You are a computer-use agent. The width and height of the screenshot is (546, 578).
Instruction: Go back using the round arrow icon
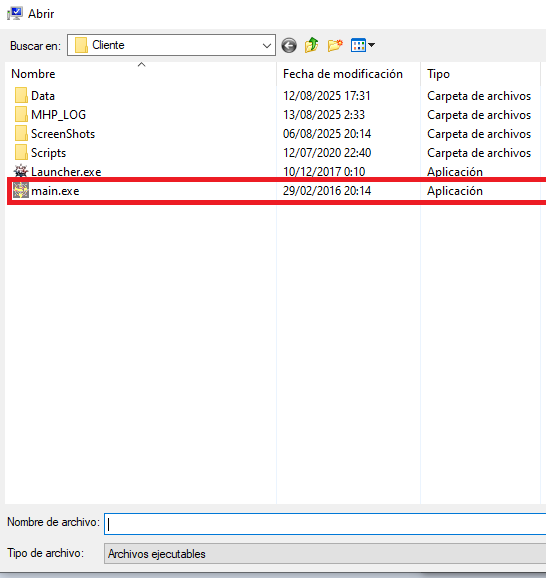(x=289, y=46)
